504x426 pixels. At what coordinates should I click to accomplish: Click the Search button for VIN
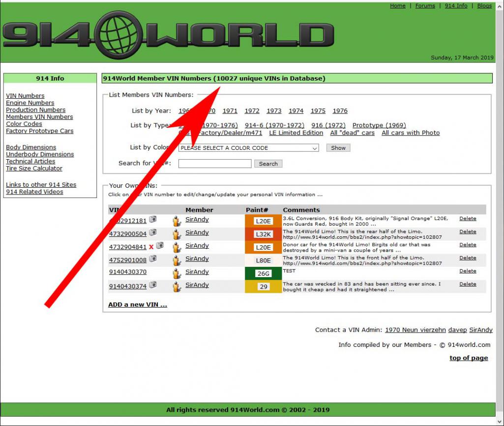(x=268, y=164)
